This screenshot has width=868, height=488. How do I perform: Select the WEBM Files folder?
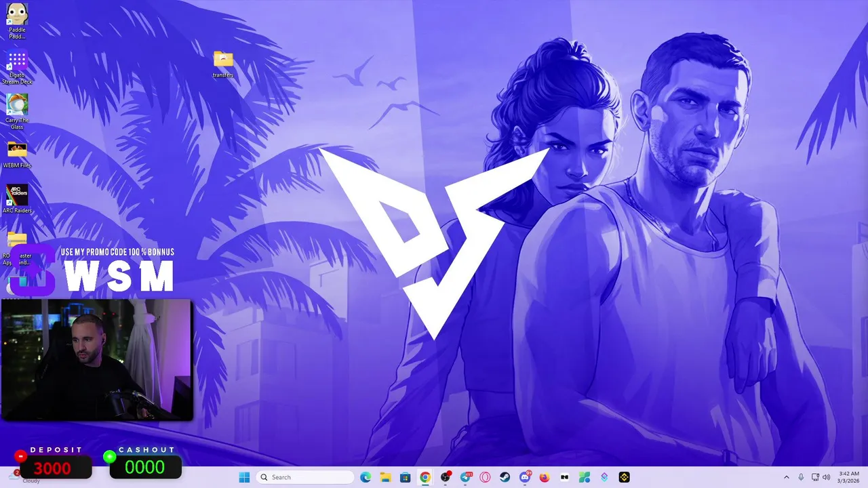17,155
